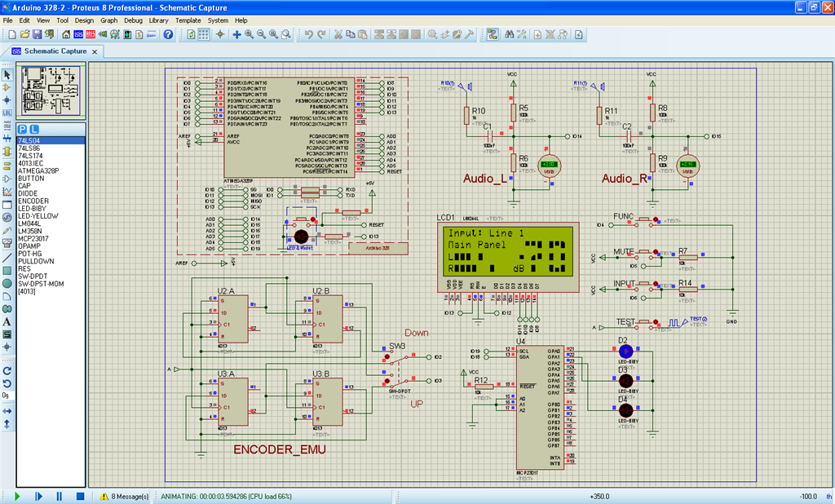
Task: Undo the last change
Action: [309, 34]
